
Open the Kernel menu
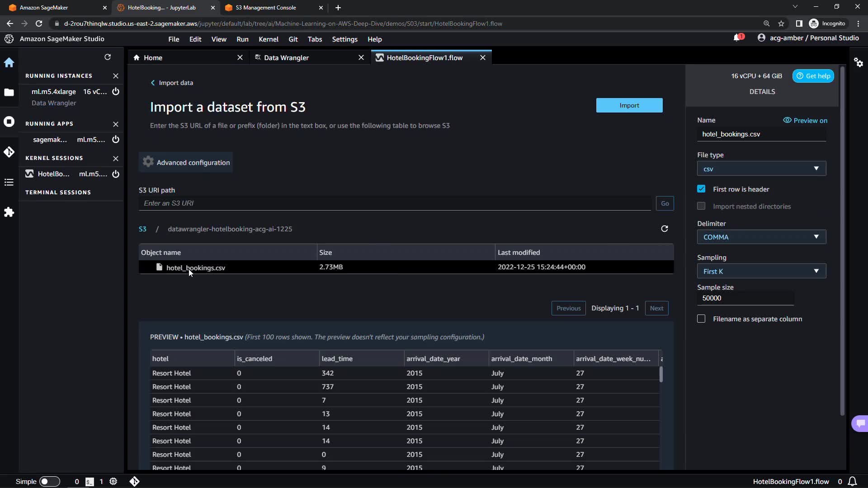click(x=268, y=39)
